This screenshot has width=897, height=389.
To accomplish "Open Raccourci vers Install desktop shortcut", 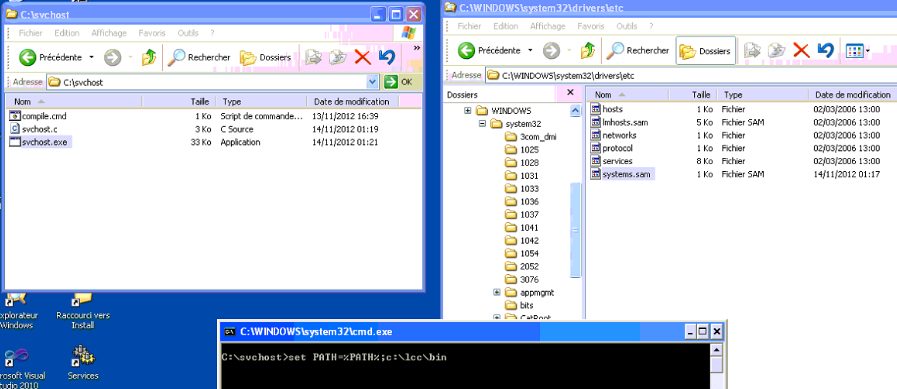I will tap(83, 312).
